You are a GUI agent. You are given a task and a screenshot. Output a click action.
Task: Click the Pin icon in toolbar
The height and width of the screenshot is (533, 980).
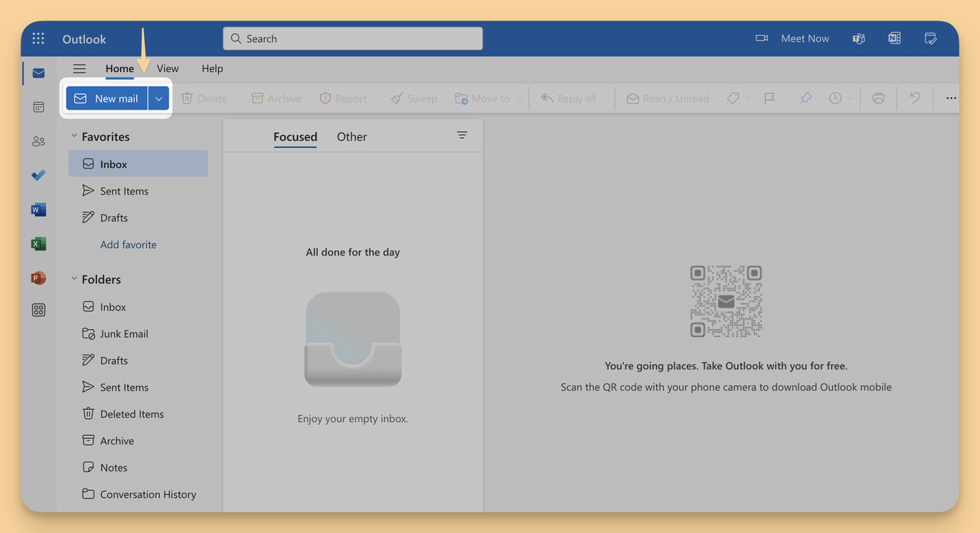tap(805, 98)
